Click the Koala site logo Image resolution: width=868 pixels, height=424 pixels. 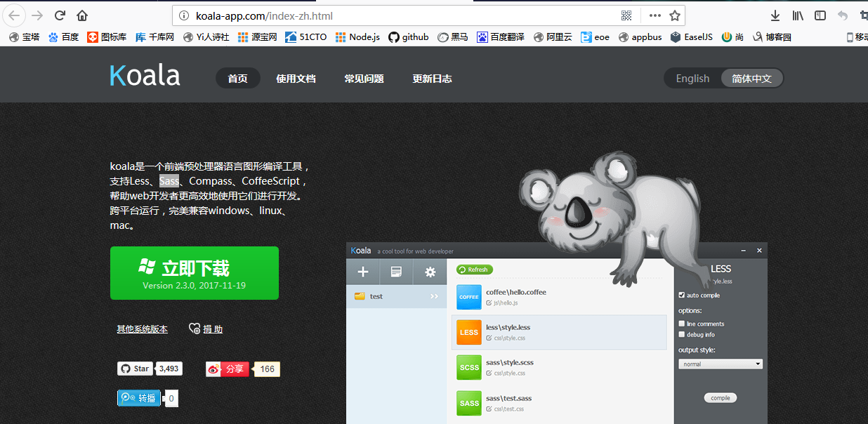pos(145,76)
